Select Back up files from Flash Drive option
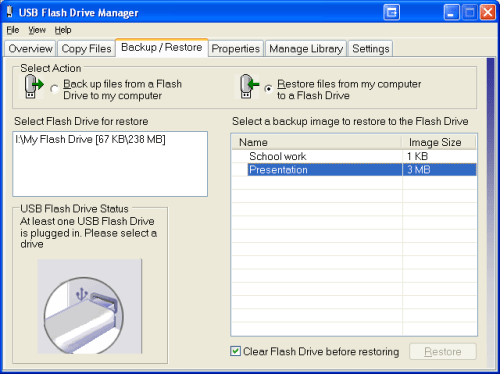500x374 pixels. click(54, 89)
